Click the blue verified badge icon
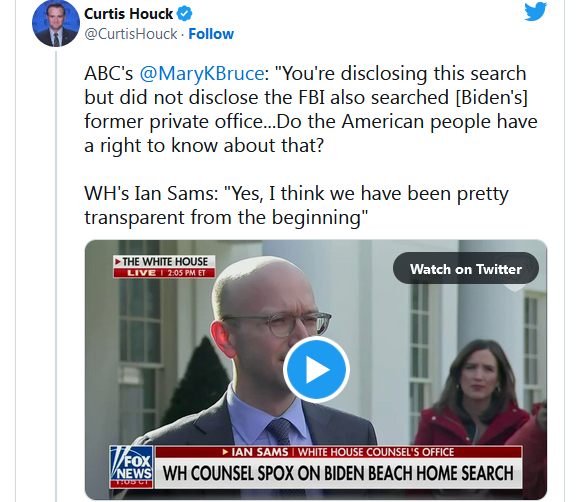The height and width of the screenshot is (502, 588). pyautogui.click(x=184, y=14)
